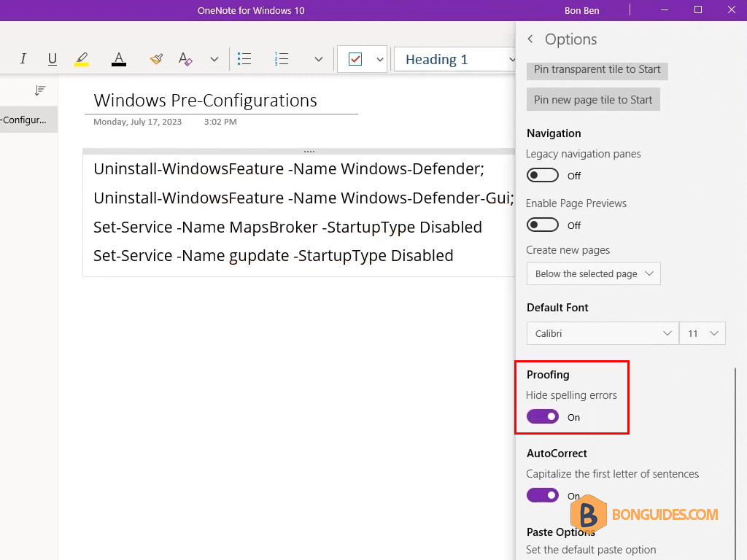Viewport: 747px width, 560px height.
Task: Go back from the Options pane
Action: (x=531, y=39)
